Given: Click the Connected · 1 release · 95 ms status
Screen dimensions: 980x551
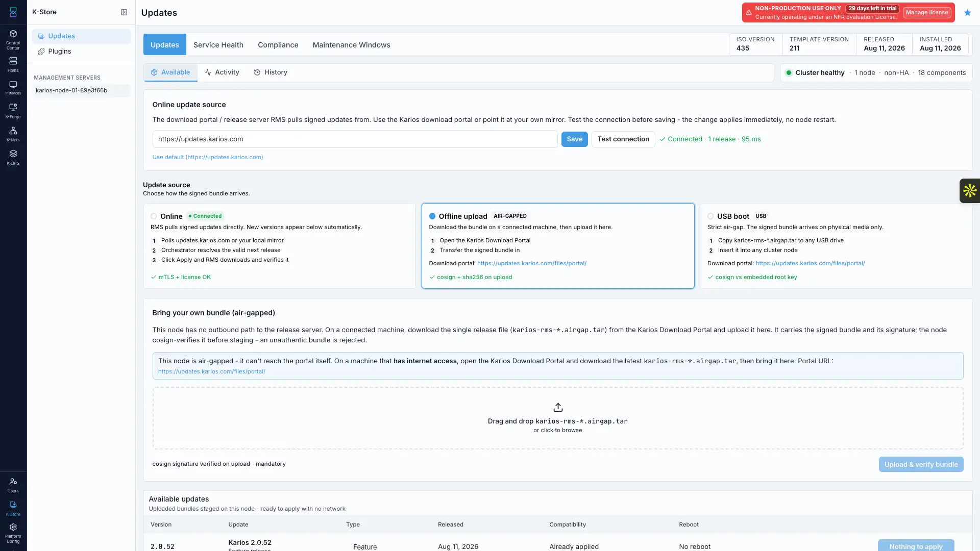Looking at the screenshot, I should pos(710,139).
